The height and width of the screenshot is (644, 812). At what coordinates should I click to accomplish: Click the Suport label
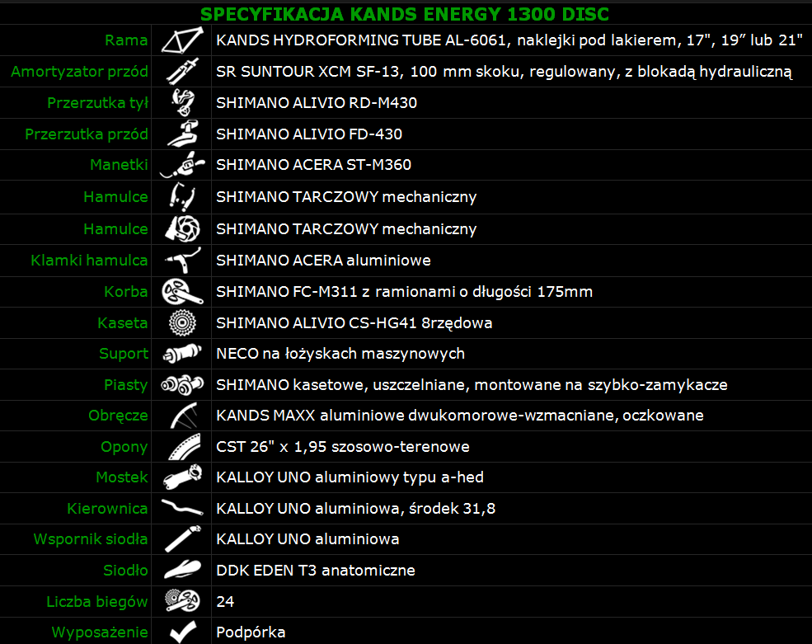(x=124, y=354)
